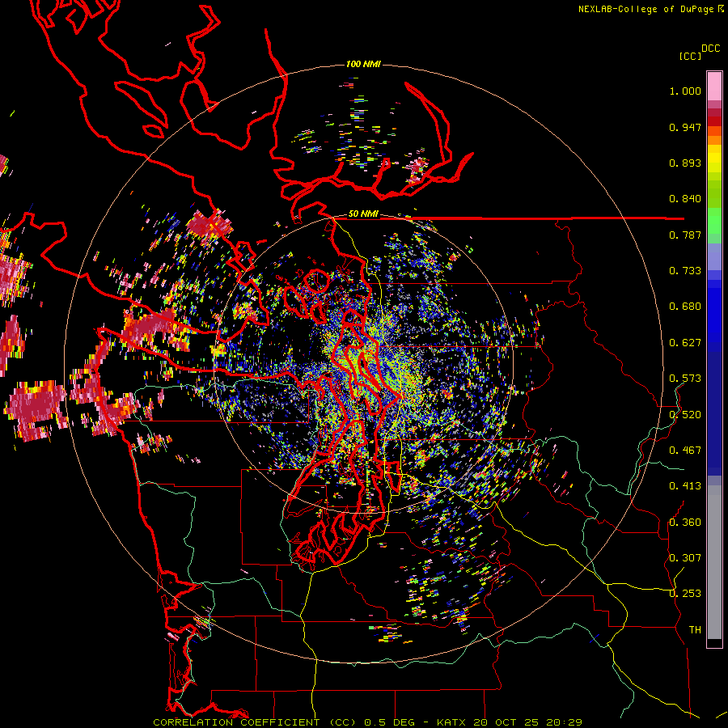This screenshot has width=728, height=728.
Task: Select the 1.000 legend value
Action: click(x=685, y=91)
